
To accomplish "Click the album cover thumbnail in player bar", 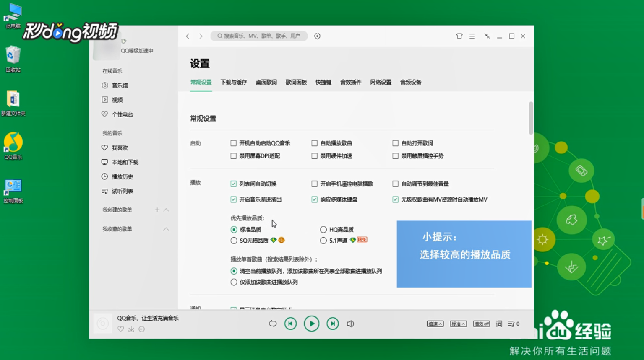I will pos(102,324).
